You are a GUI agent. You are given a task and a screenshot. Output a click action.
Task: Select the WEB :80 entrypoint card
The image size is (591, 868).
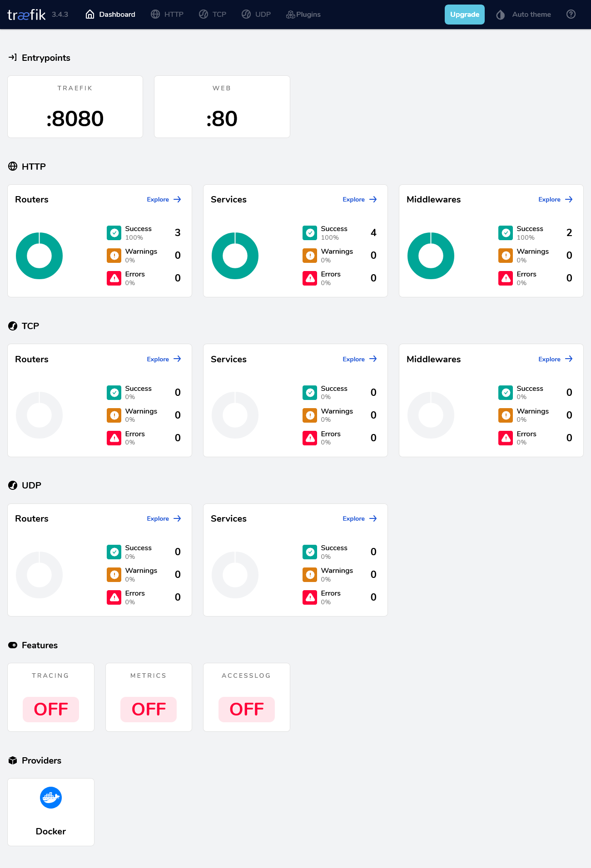pyautogui.click(x=222, y=107)
